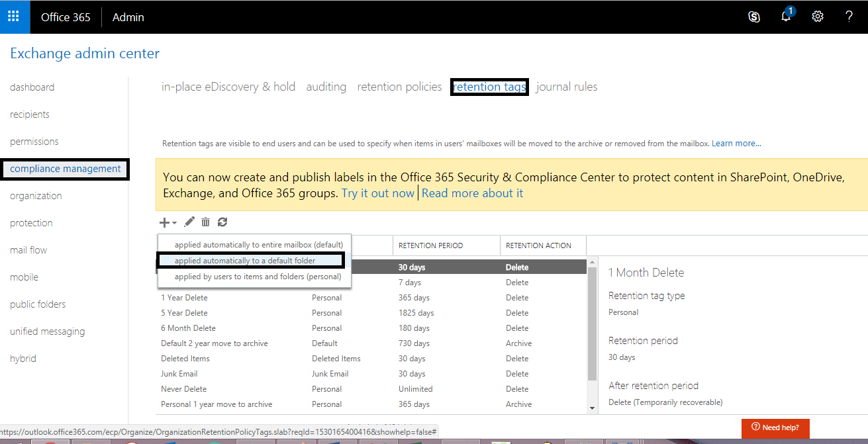Open the help question mark icon
This screenshot has width=868, height=444.
[x=849, y=17]
